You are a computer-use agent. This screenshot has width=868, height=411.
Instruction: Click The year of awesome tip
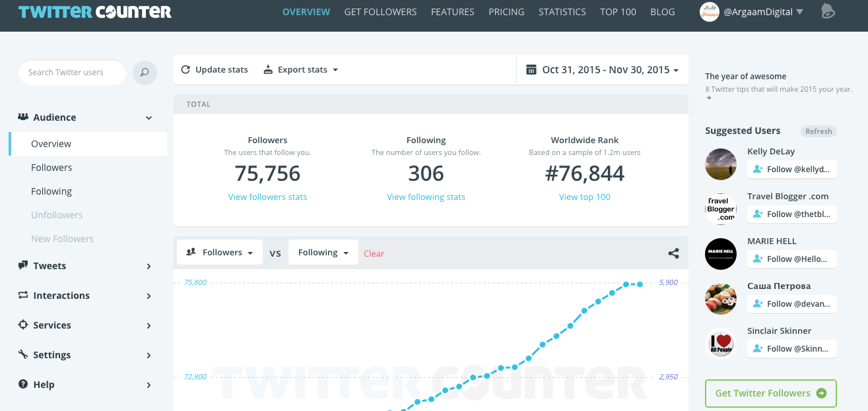point(746,77)
